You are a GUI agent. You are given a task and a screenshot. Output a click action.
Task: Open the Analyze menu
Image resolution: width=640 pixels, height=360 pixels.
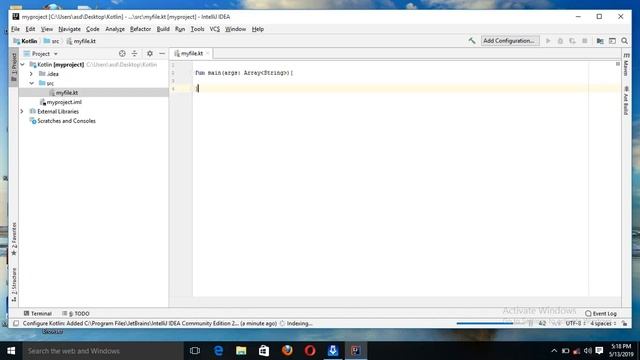(x=115, y=29)
